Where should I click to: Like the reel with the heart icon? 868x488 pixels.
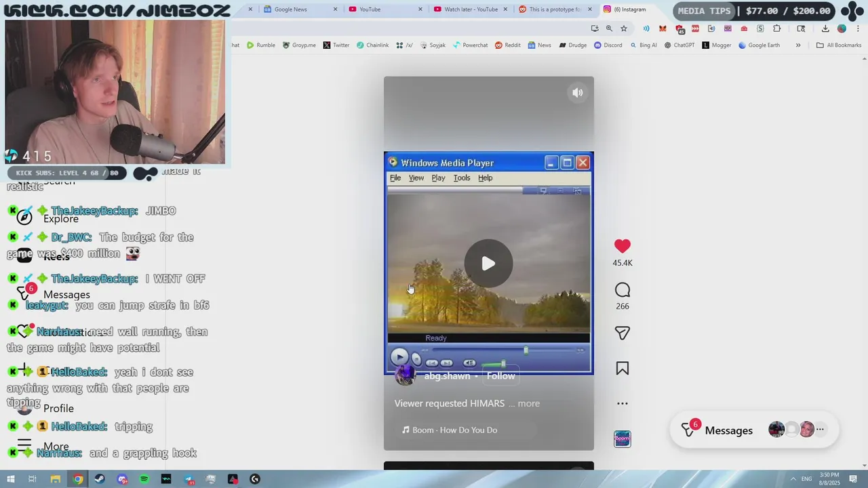623,246
